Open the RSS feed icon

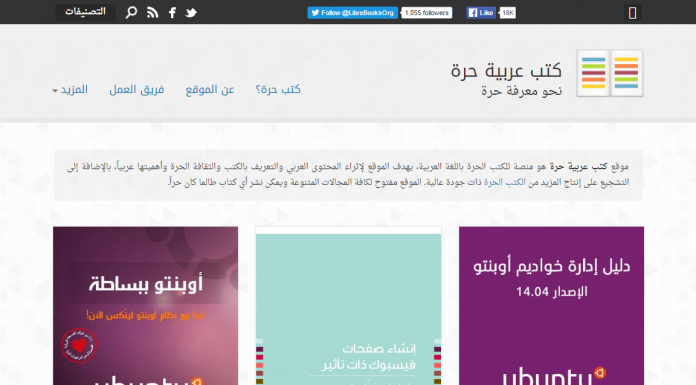click(152, 12)
